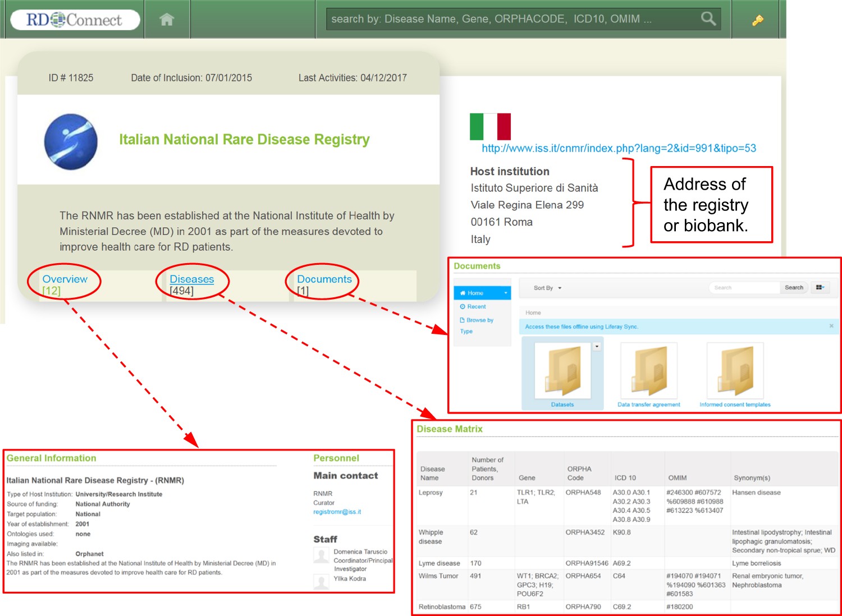Click the Italian flag icon
842x616 pixels.
click(x=490, y=126)
